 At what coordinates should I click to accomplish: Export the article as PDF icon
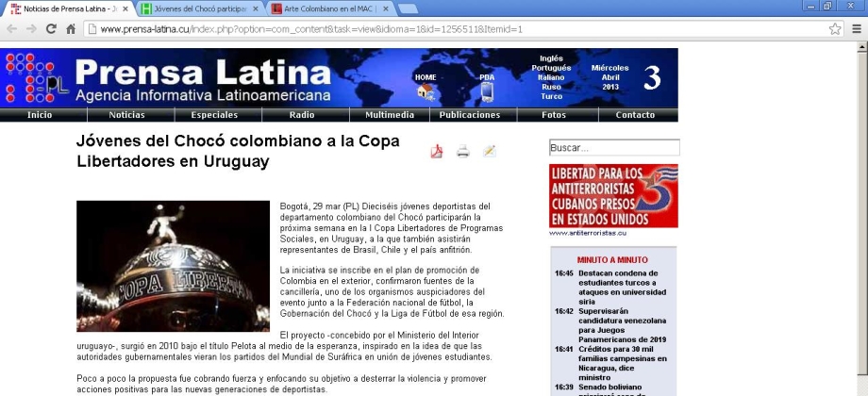(x=437, y=151)
